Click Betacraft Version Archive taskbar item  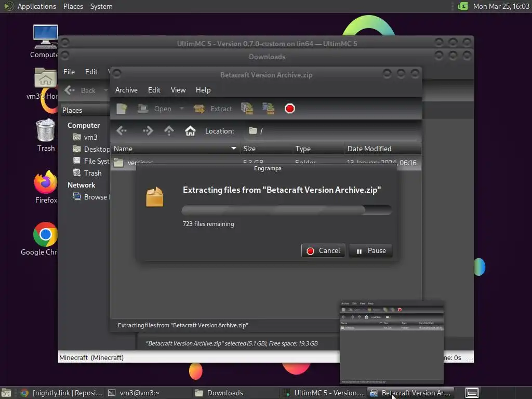coord(410,393)
